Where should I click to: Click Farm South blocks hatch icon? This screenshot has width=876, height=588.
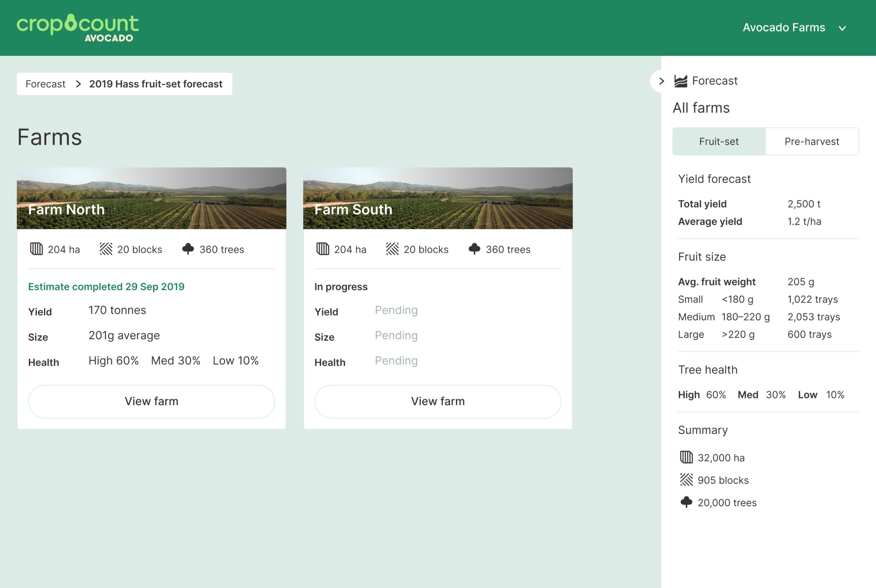(x=392, y=249)
